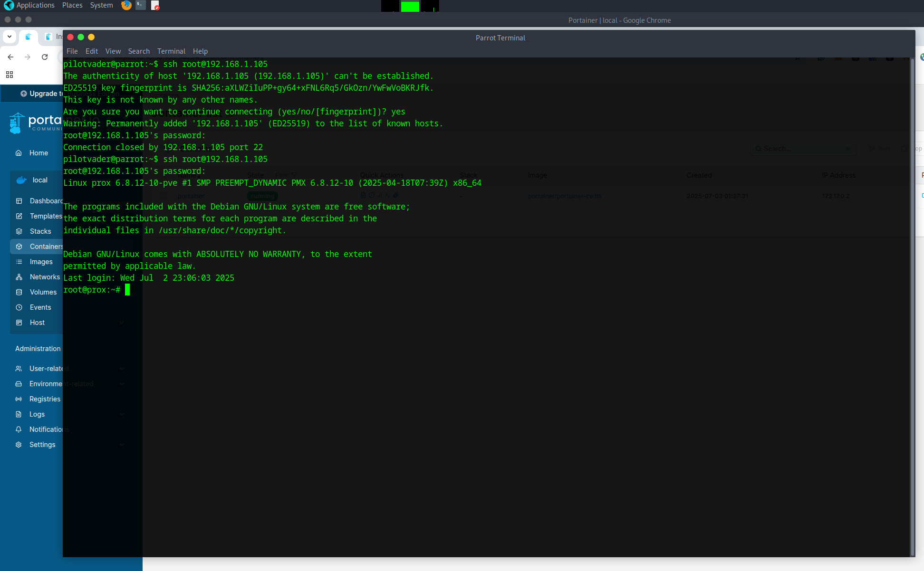Inspect the portainer container details
Image resolution: width=924 pixels, height=571 pixels.
click(x=371, y=195)
